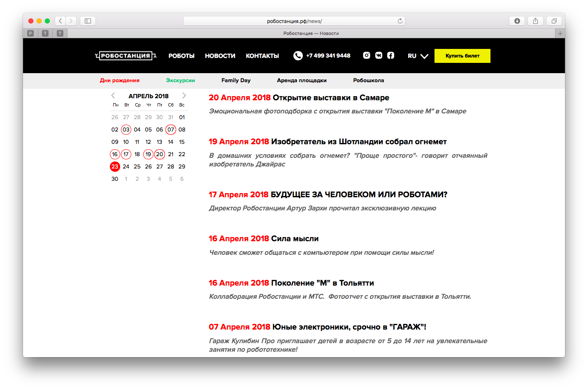Viewport: 588px width, 390px height.
Task: Select circled day 03 in the calendar
Action: tap(126, 129)
